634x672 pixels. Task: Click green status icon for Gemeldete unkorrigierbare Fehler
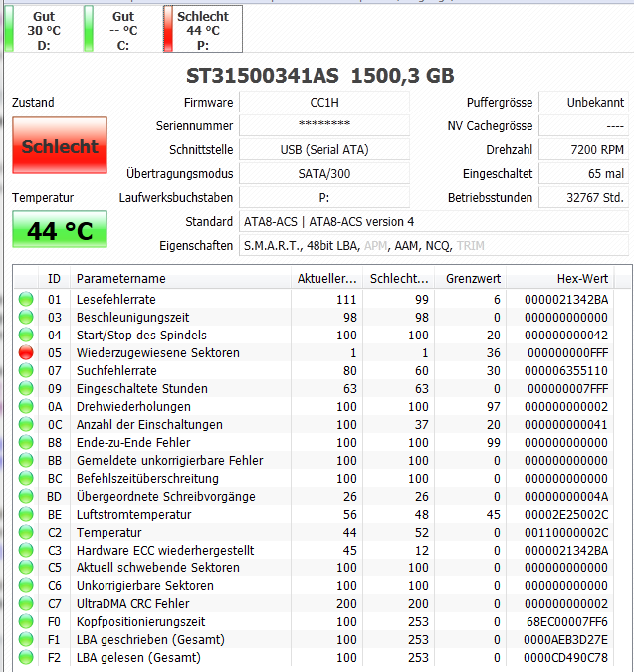coord(26,460)
